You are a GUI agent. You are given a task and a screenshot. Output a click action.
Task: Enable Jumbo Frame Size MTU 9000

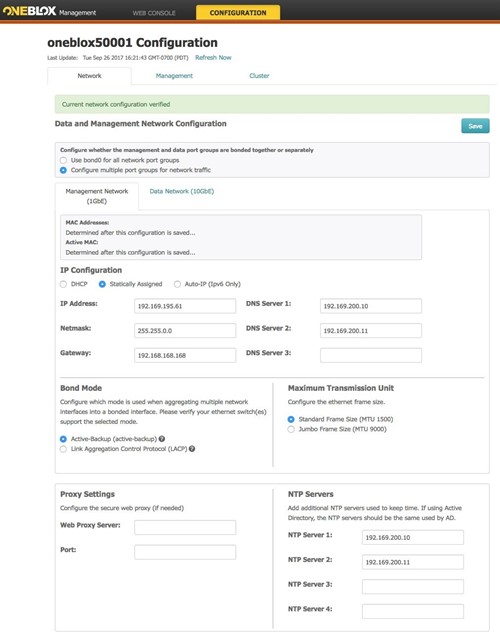(x=291, y=429)
